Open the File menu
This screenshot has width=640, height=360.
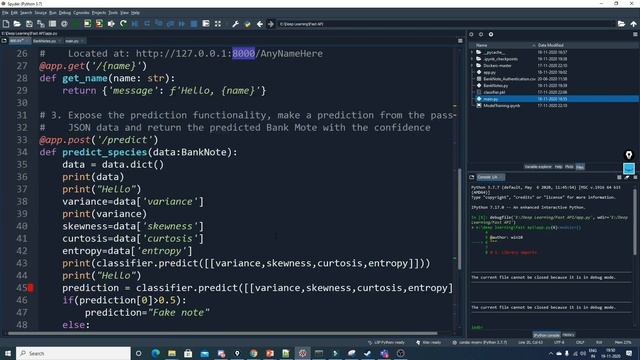[x=5, y=13]
